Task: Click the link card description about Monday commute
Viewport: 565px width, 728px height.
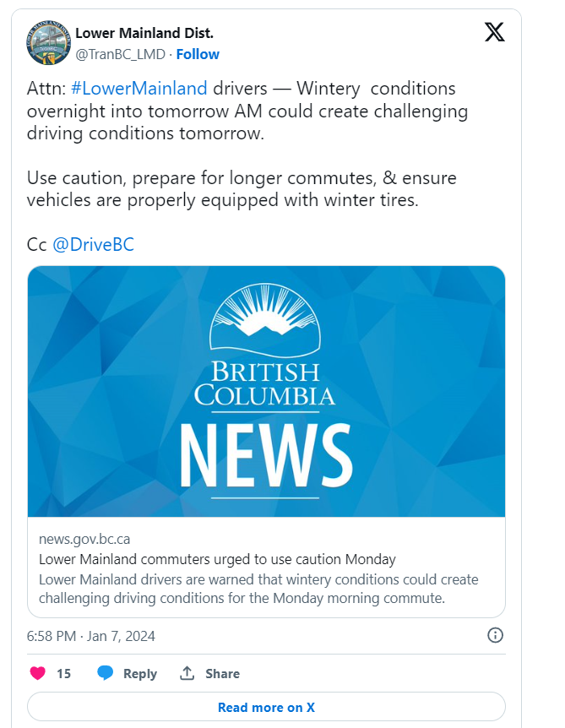Action: pos(258,589)
